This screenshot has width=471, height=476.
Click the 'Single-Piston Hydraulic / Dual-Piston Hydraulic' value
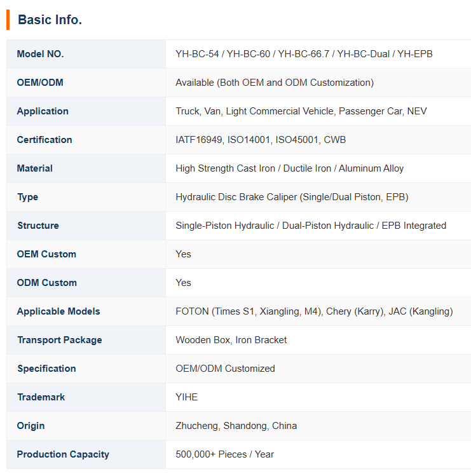point(311,226)
